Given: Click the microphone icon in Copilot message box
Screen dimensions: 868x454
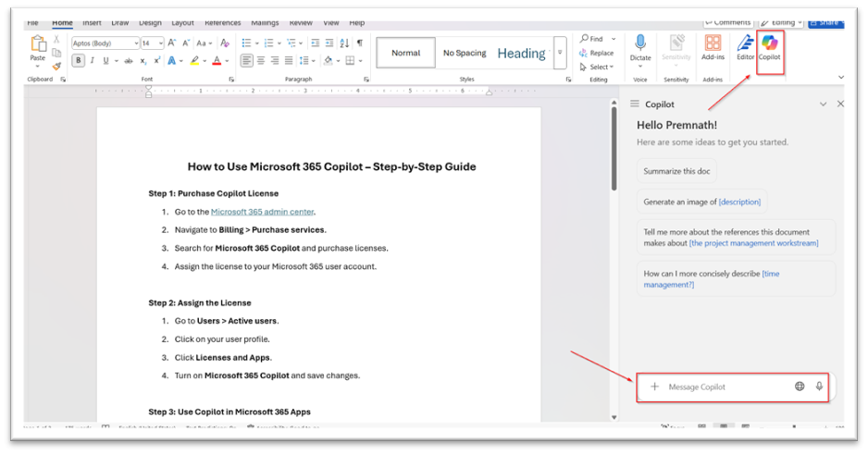Looking at the screenshot, I should (819, 387).
